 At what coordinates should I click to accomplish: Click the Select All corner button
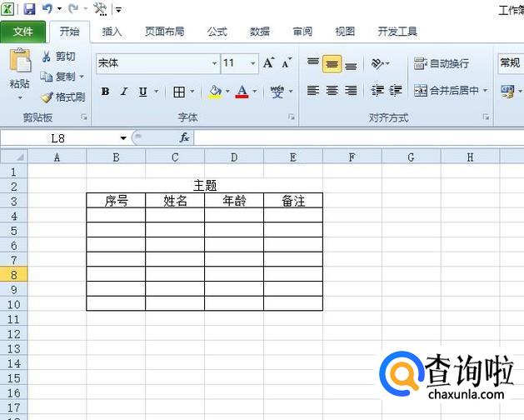(x=13, y=157)
